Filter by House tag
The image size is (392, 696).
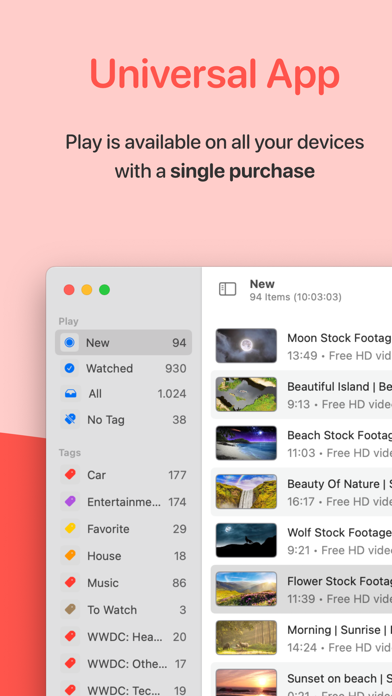pyautogui.click(x=123, y=556)
